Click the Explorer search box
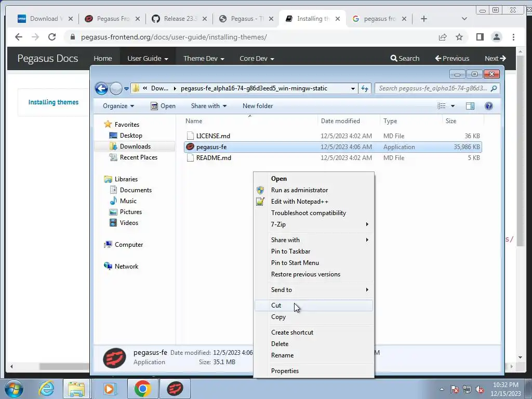532x399 pixels. coord(437,88)
